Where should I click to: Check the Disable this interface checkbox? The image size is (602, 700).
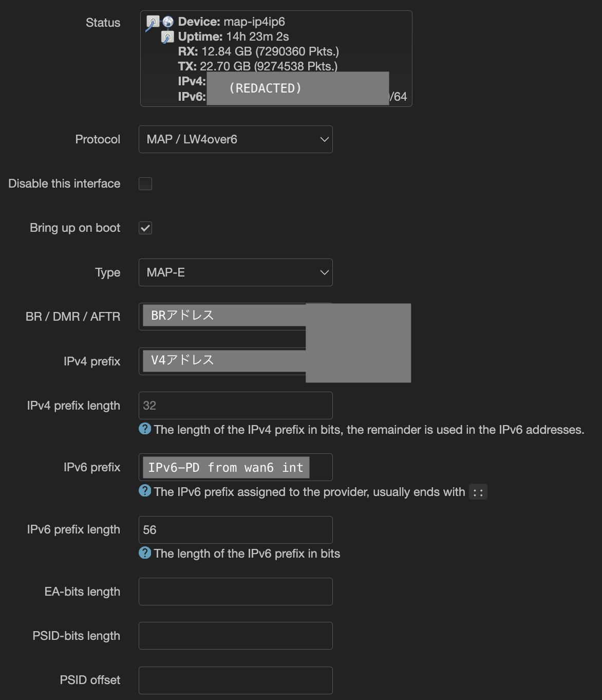tap(145, 183)
